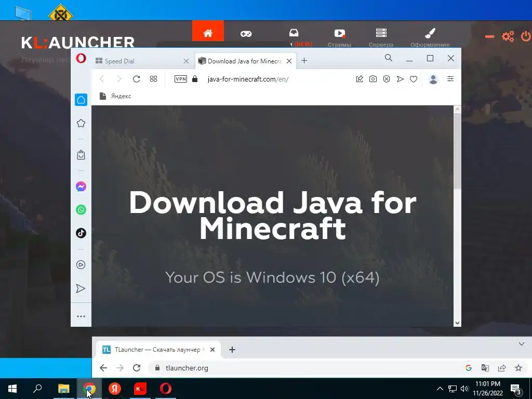Open Оформление brush section in KLauncher

click(x=430, y=37)
